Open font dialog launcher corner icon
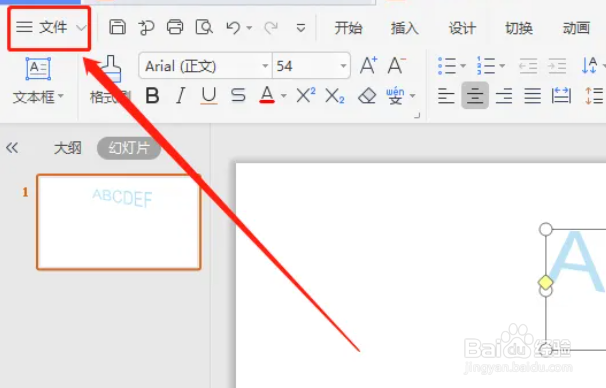 pyautogui.click(x=417, y=115)
